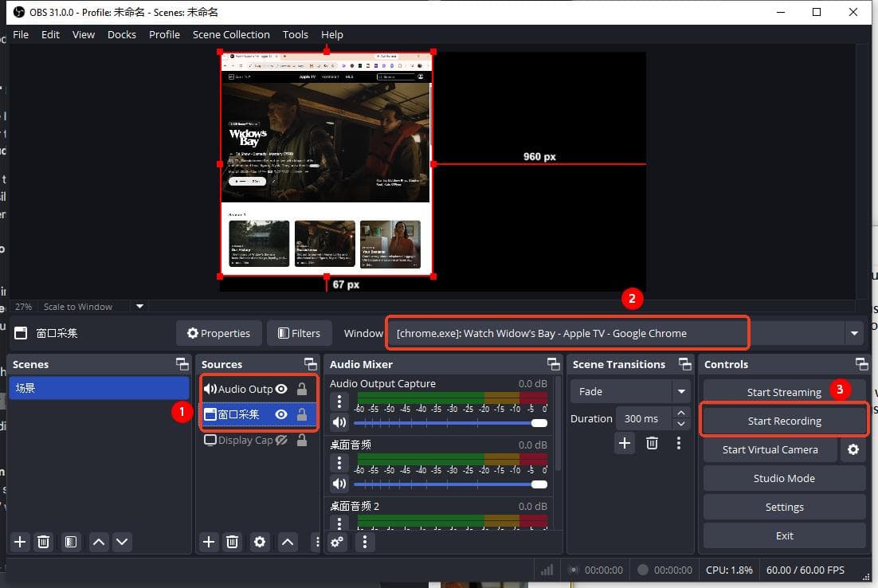
Task: Lock the Audio Output Capture source
Action: pos(302,389)
